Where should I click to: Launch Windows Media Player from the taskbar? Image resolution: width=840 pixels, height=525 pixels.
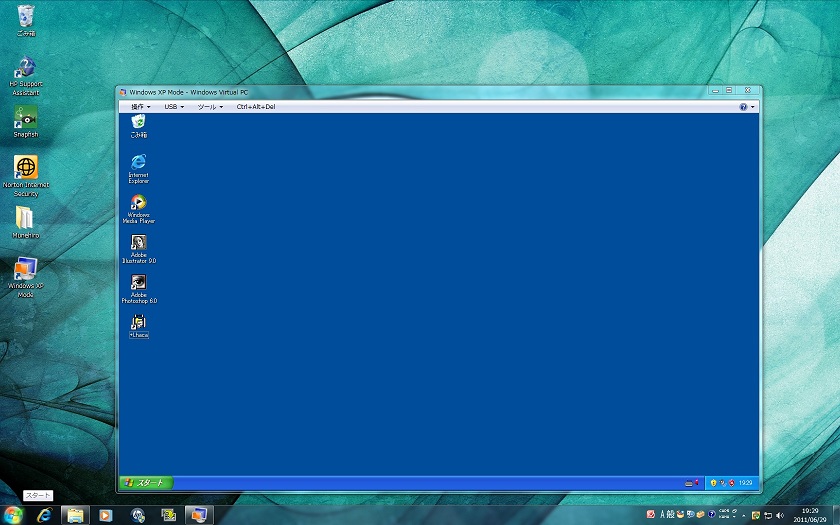(x=106, y=515)
